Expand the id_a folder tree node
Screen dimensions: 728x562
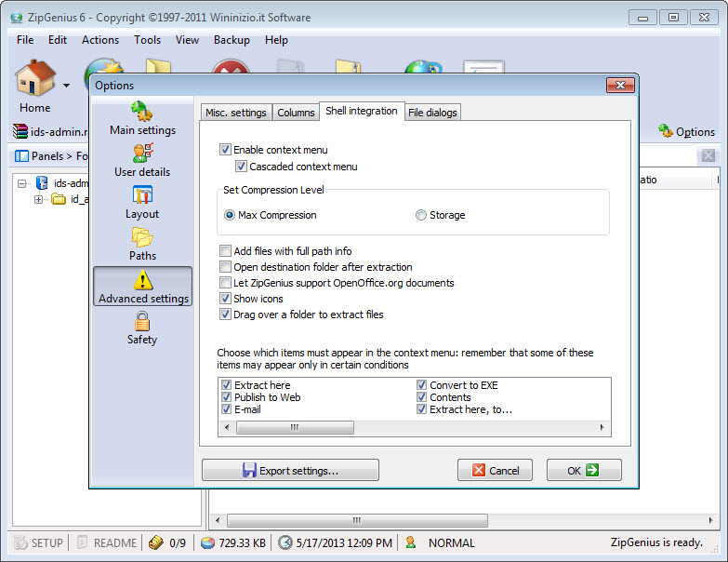point(38,200)
